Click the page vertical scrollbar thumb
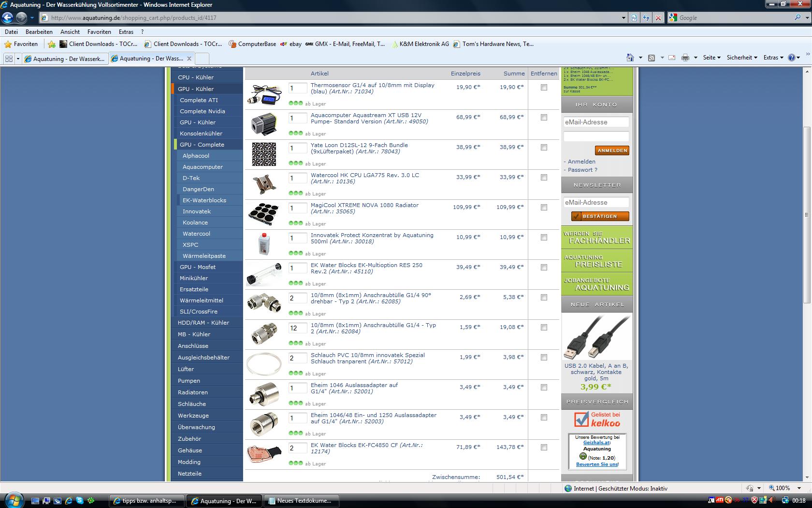The image size is (812, 508). [806, 215]
